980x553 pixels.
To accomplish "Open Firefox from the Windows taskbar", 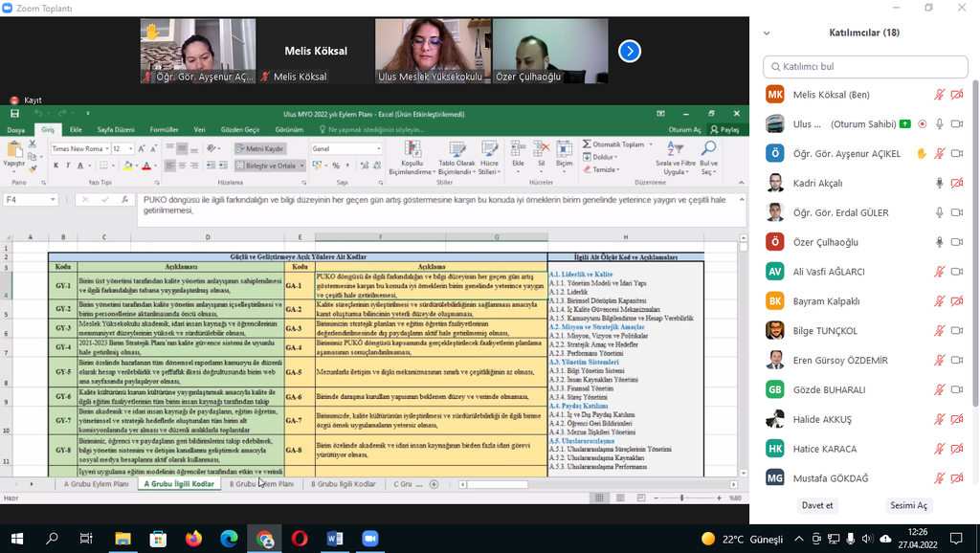I will click(x=193, y=539).
